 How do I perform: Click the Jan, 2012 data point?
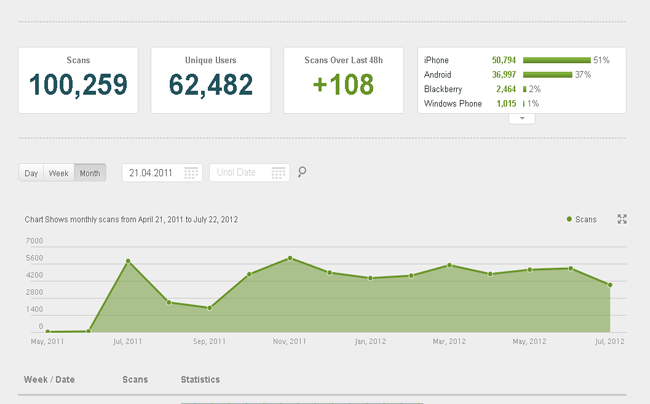tap(371, 278)
